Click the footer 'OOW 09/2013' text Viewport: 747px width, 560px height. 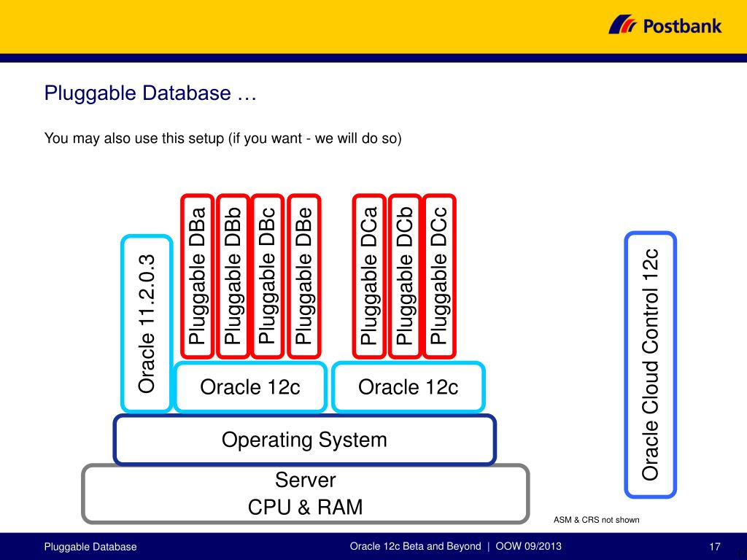tap(528, 546)
